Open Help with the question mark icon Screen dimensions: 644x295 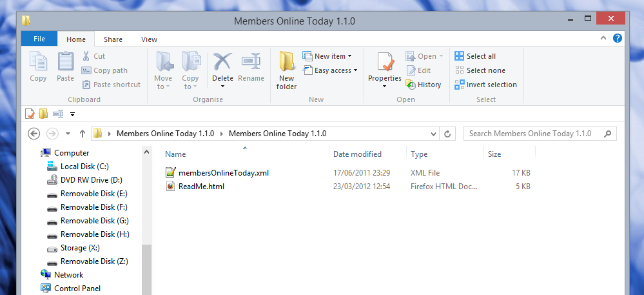tap(618, 38)
